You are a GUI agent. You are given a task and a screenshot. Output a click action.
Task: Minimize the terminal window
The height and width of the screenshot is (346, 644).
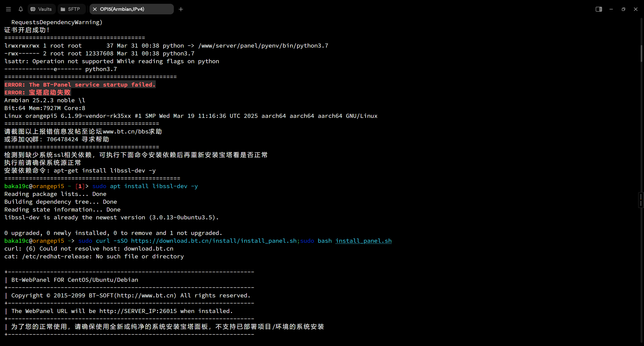click(611, 9)
